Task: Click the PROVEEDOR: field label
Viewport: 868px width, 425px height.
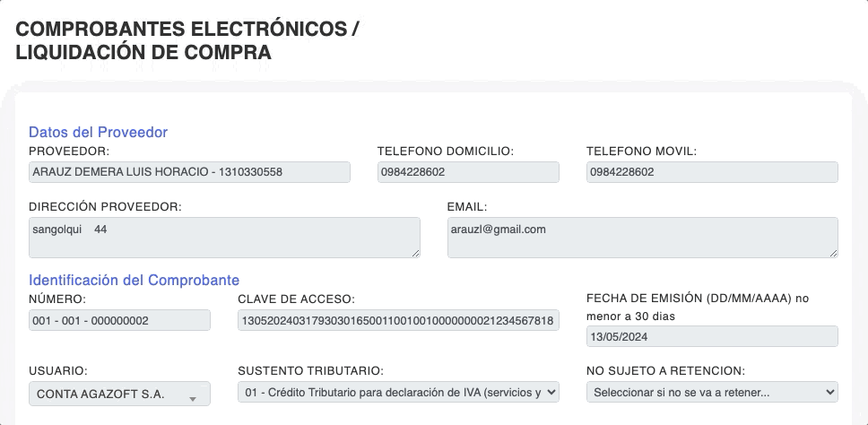Action: (x=68, y=151)
